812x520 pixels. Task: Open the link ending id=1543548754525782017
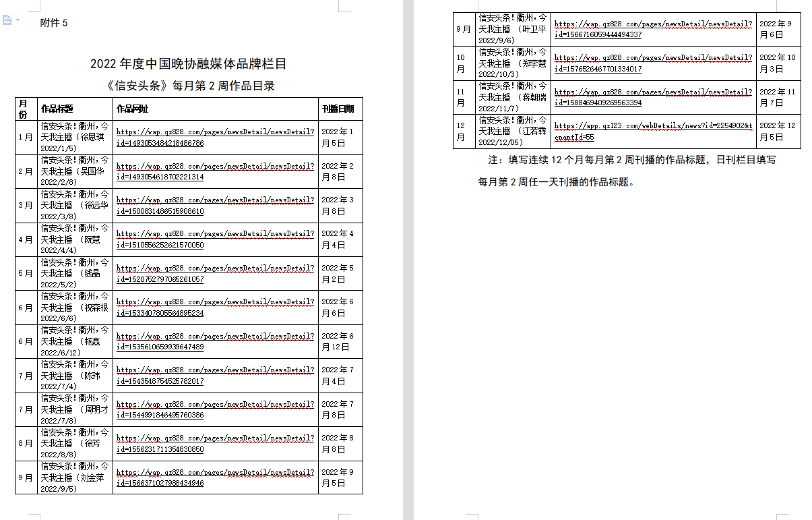pyautogui.click(x=215, y=376)
